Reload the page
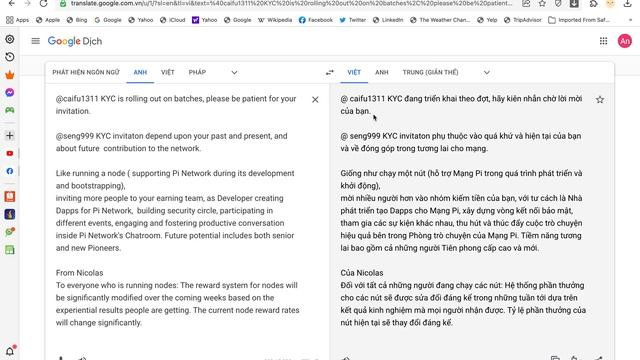This screenshot has height=360, width=640. pos(43,4)
